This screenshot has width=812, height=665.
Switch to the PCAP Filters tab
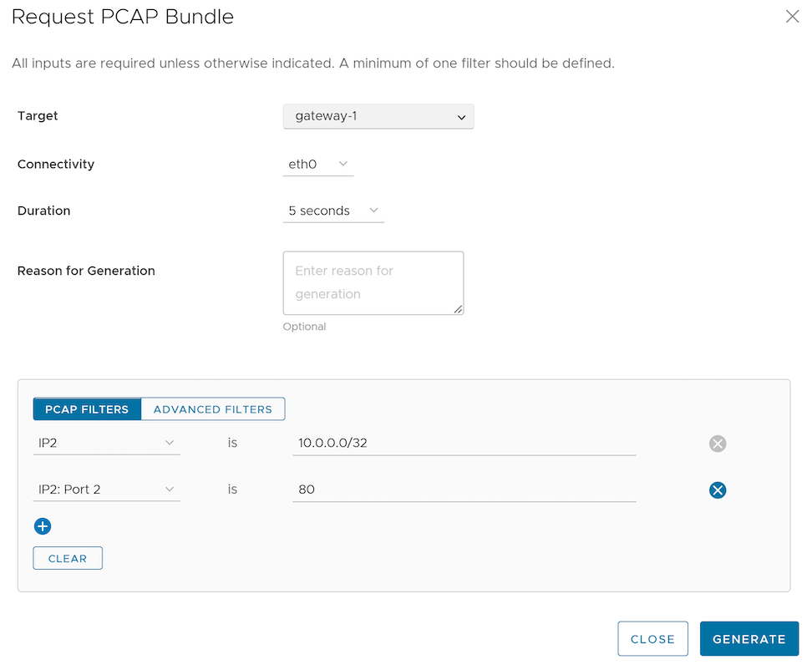point(87,409)
